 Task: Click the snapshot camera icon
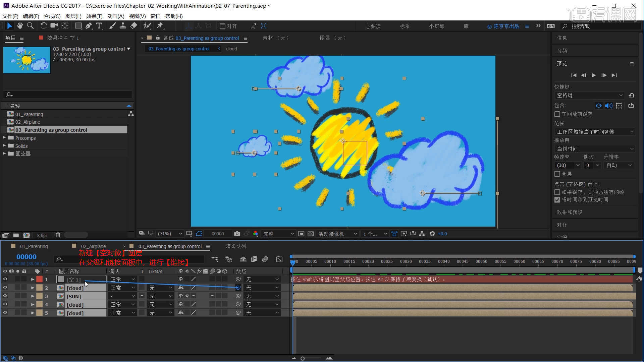point(237,234)
